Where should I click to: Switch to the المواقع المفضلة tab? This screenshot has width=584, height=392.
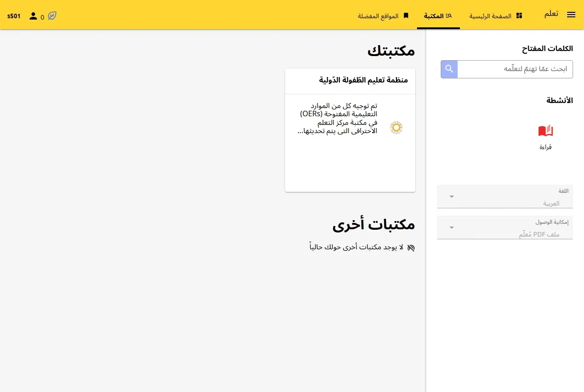383,16
